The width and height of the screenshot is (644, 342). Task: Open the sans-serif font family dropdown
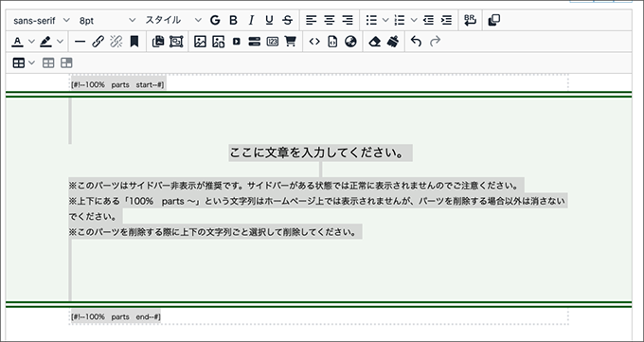(42, 20)
